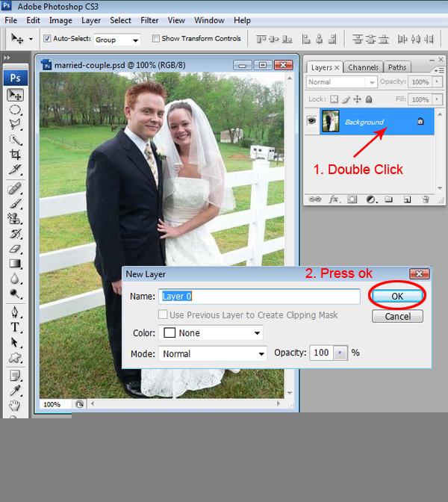This screenshot has width=448, height=502.
Task: Toggle lock position icon
Action: (x=357, y=99)
